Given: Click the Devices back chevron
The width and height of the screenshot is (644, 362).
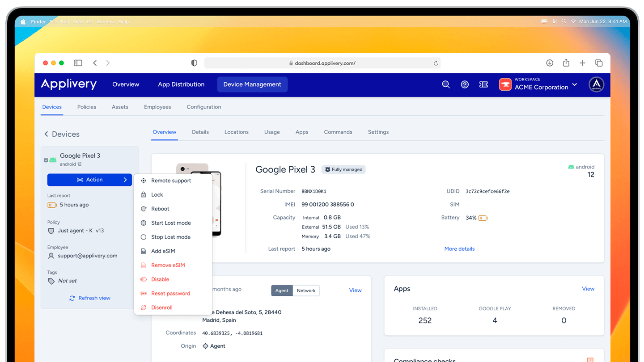Looking at the screenshot, I should pos(46,134).
